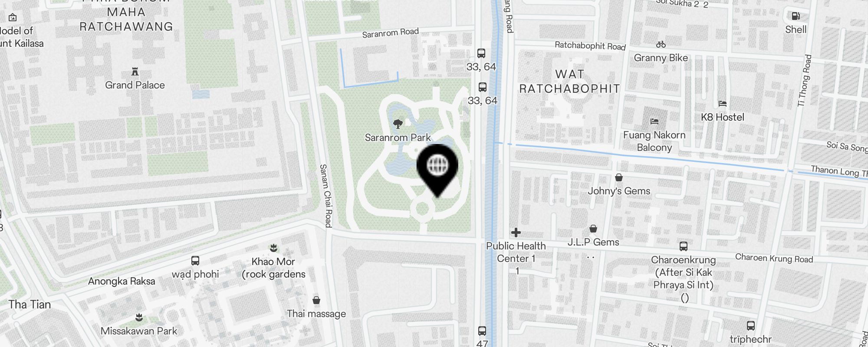
Task: Click the K8 Hostel bed icon
Action: point(723,104)
